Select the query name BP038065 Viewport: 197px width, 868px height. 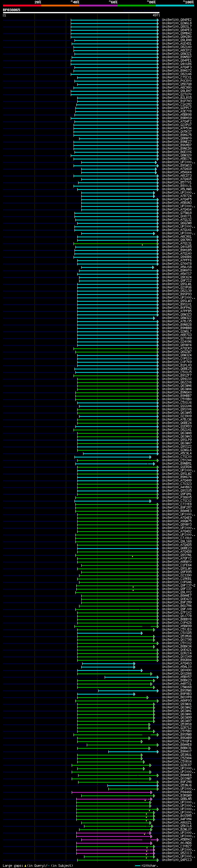click(x=11, y=10)
